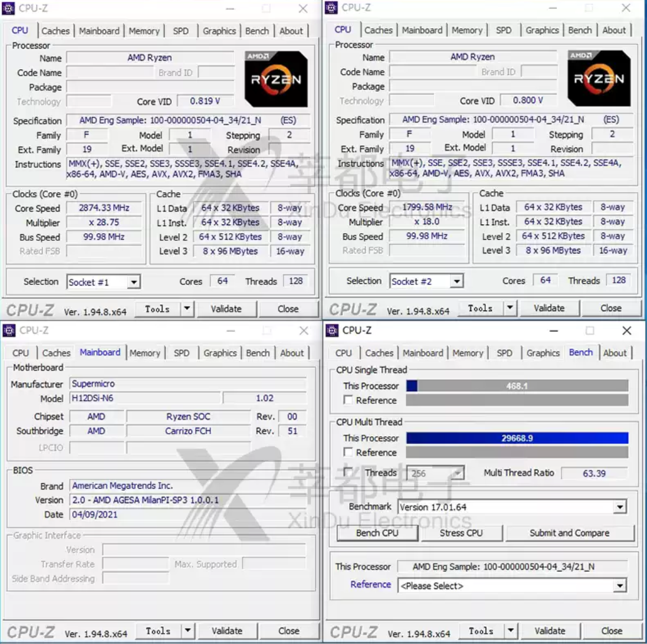The image size is (647, 644).
Task: Enable multi thread Reference checkbox
Action: [x=348, y=452]
